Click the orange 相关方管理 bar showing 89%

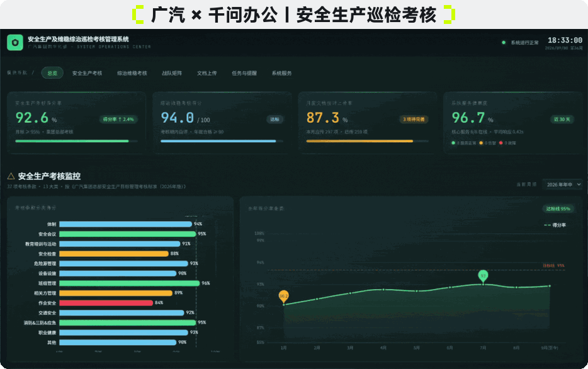[116, 293]
